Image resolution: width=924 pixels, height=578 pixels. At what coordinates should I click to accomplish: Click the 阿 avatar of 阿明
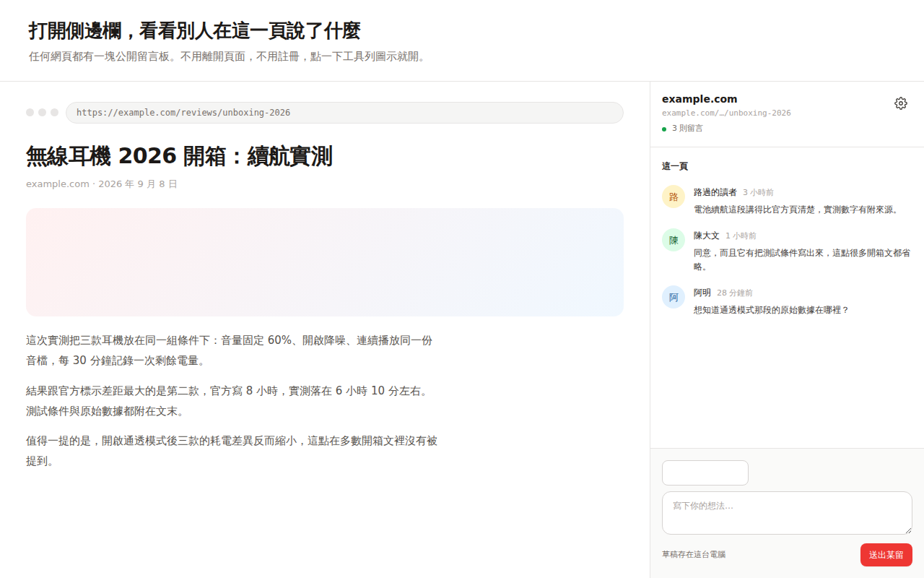coord(674,297)
